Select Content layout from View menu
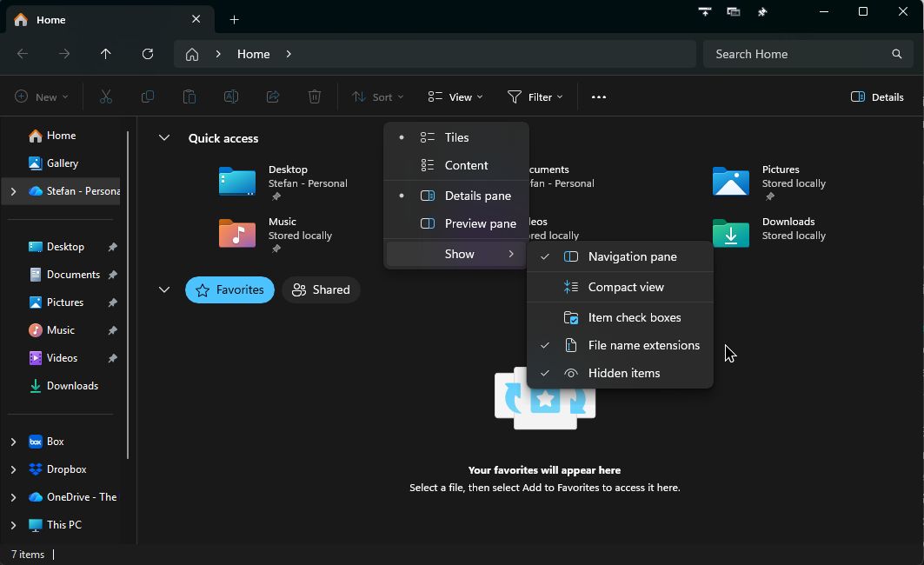The image size is (924, 565). [466, 165]
